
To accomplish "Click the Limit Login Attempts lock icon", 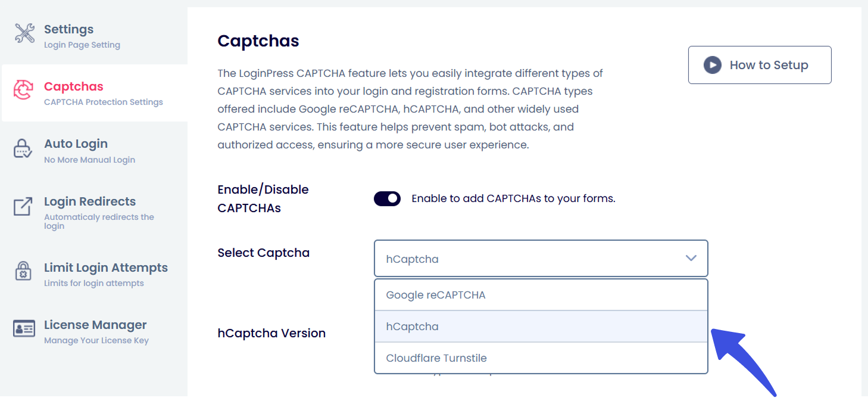I will pyautogui.click(x=23, y=270).
